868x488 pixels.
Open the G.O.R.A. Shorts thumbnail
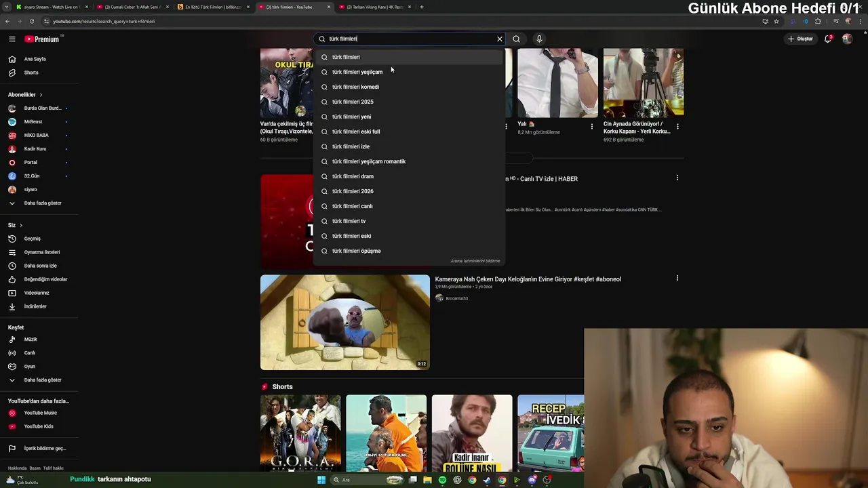(x=300, y=433)
